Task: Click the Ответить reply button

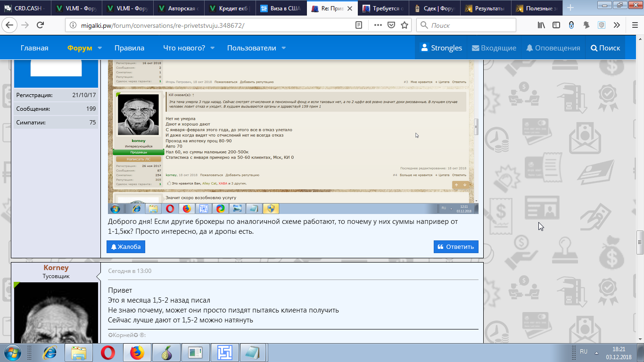Action: (x=455, y=247)
